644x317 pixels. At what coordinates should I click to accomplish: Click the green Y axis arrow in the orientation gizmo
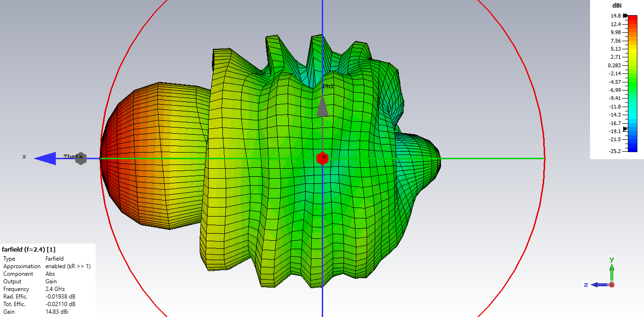click(x=611, y=271)
